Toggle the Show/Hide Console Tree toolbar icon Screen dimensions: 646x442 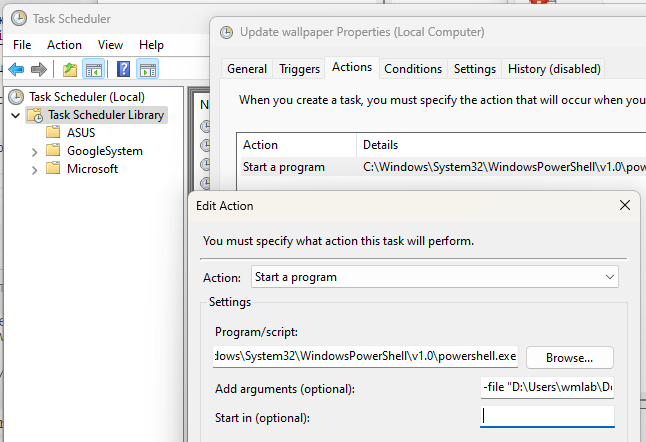tap(93, 69)
